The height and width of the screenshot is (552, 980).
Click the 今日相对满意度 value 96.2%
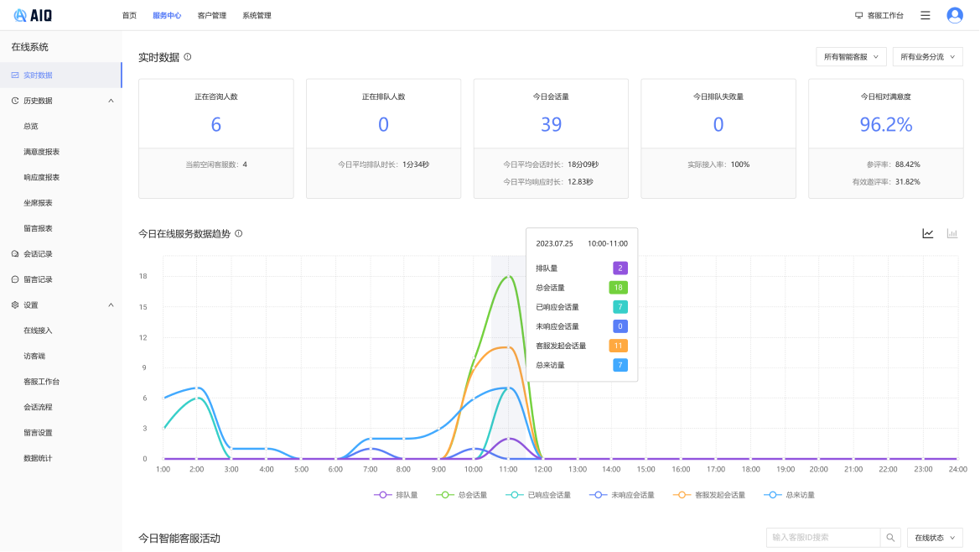coord(885,124)
